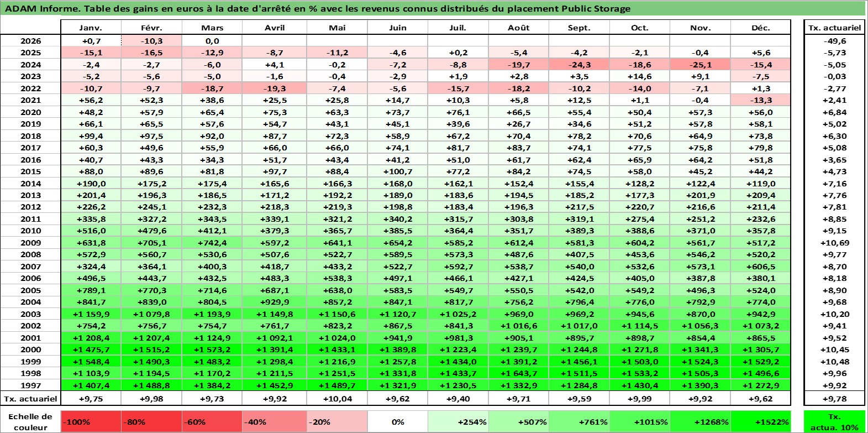Select the '+742,4' cell in March 2009
The image size is (868, 433).
tap(212, 243)
